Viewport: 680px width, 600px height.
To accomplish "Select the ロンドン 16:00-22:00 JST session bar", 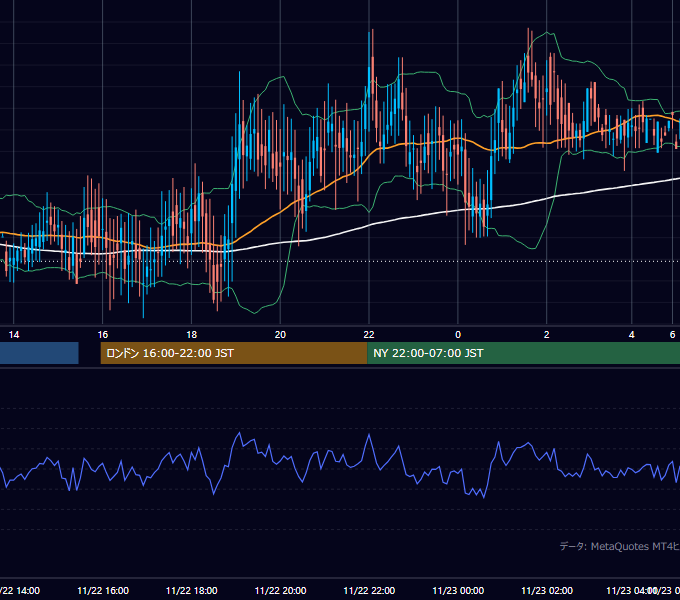I will [x=234, y=353].
